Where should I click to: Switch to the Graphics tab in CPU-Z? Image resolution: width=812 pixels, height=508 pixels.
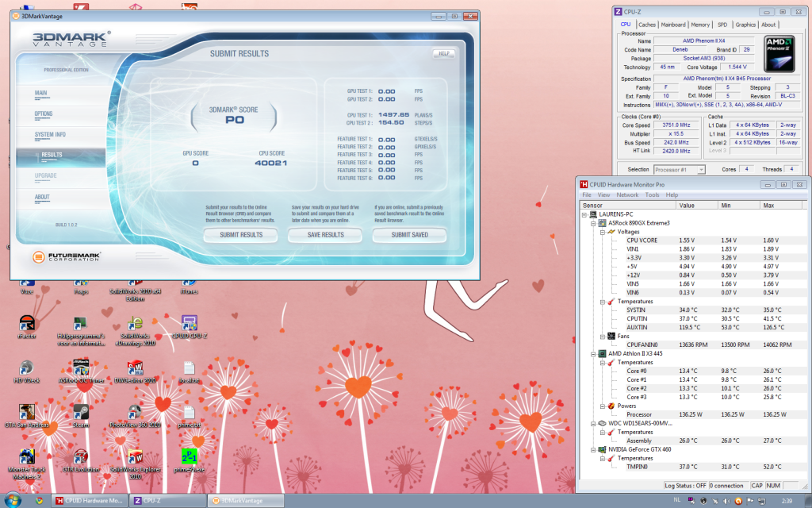pos(745,25)
